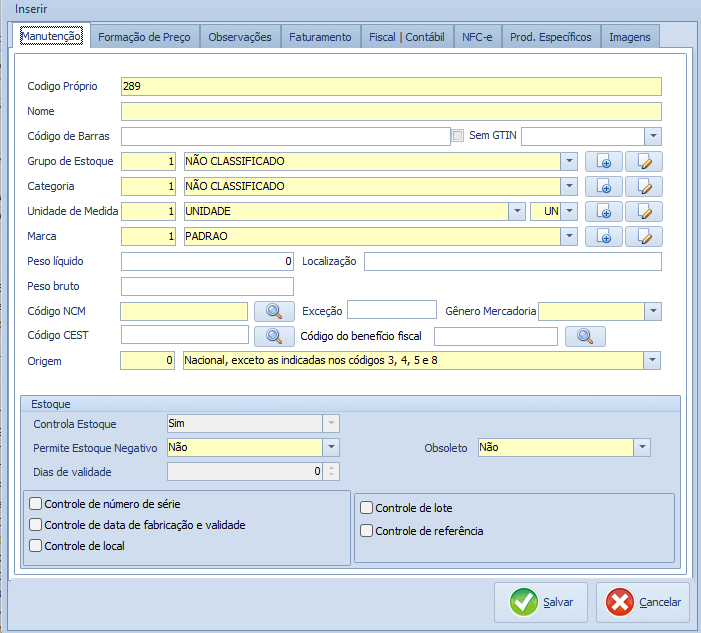Open the Origem dropdown list

click(652, 360)
